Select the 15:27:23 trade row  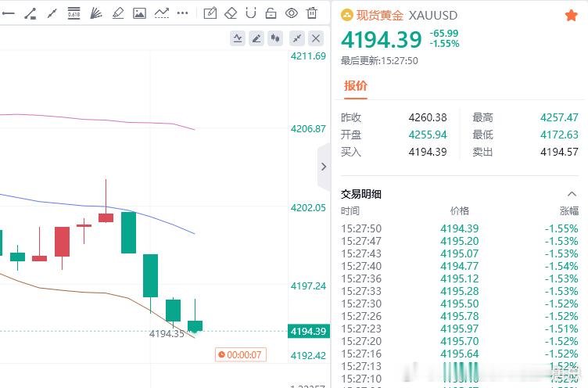pyautogui.click(x=460, y=329)
